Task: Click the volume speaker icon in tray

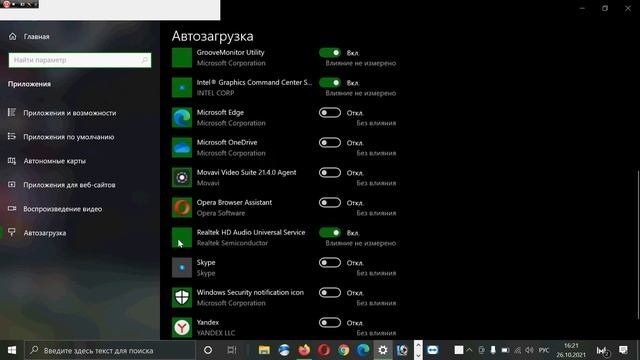Action: tap(530, 350)
